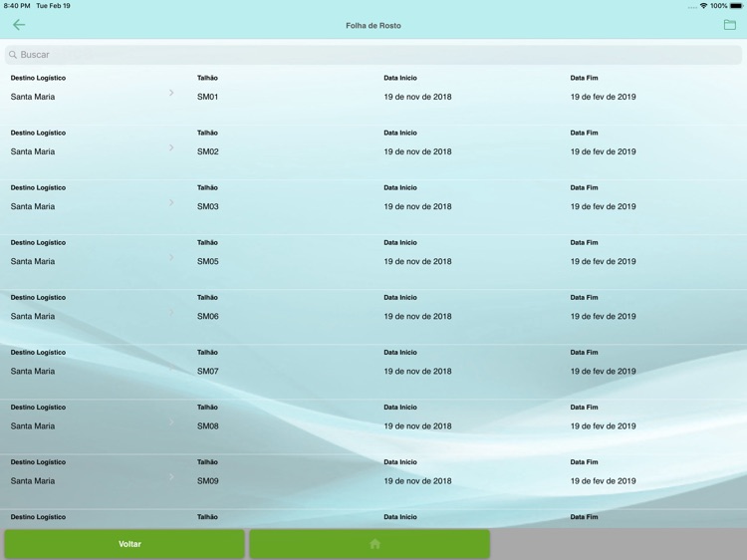Select the SM09 talhão value

(x=208, y=481)
